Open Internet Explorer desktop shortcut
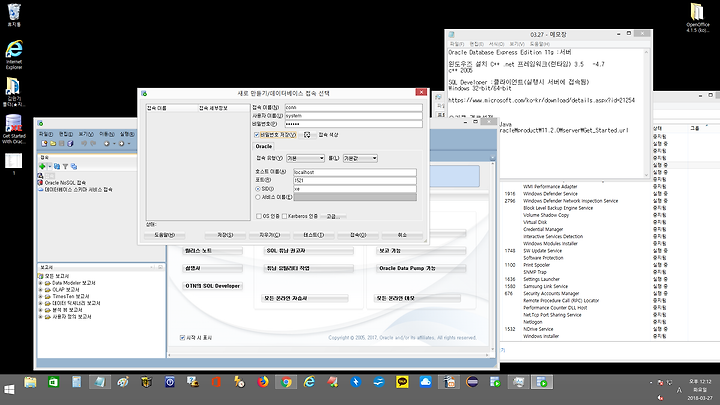720x405 pixels. click(14, 54)
